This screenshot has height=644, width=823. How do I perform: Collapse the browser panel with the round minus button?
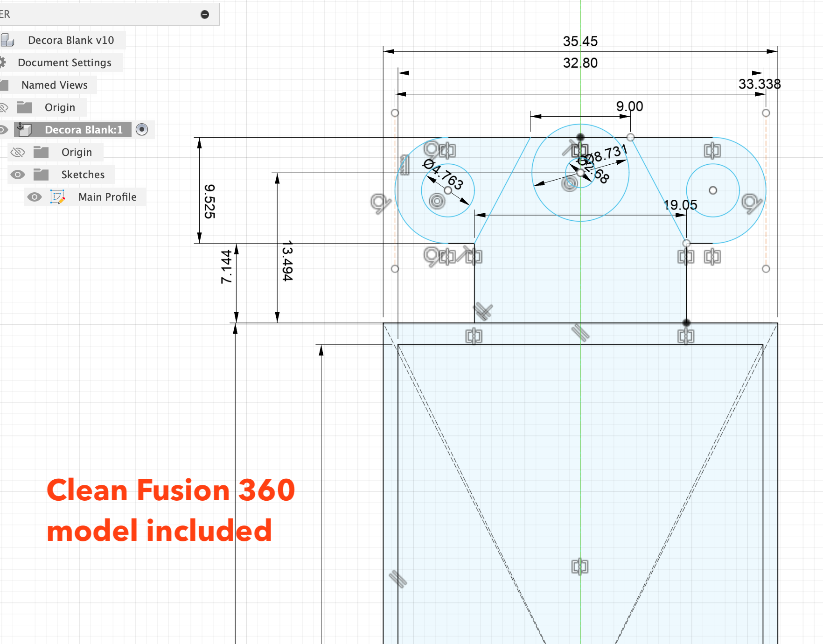(204, 14)
